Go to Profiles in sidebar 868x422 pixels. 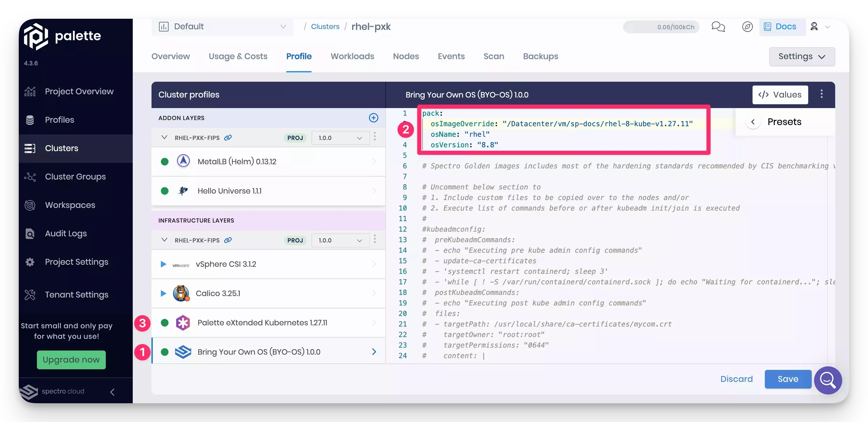76,119
